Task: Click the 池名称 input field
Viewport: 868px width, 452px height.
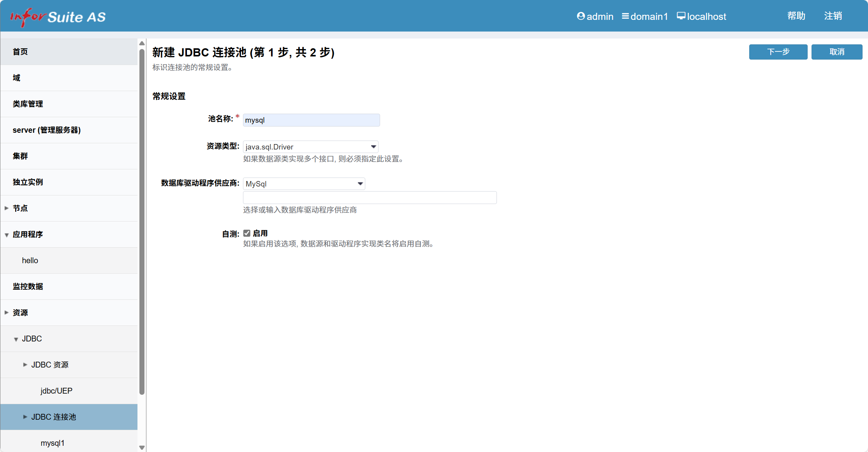Action: pyautogui.click(x=311, y=120)
